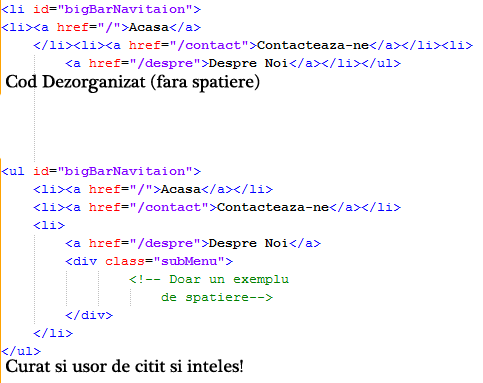This screenshot has width=483, height=383.
Task: Click the line ending with '</a></li></ul>'
Action: [x=233, y=63]
